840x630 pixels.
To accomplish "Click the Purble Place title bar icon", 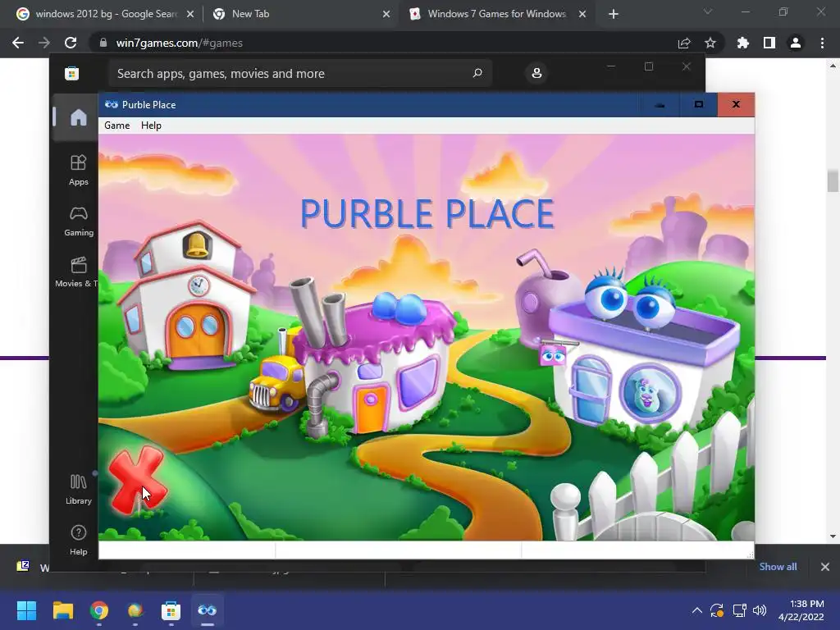I will pyautogui.click(x=112, y=104).
